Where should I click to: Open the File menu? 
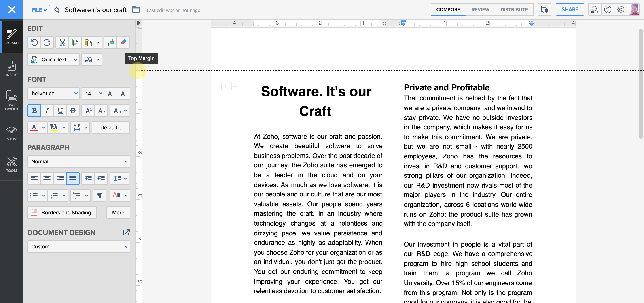pyautogui.click(x=39, y=10)
